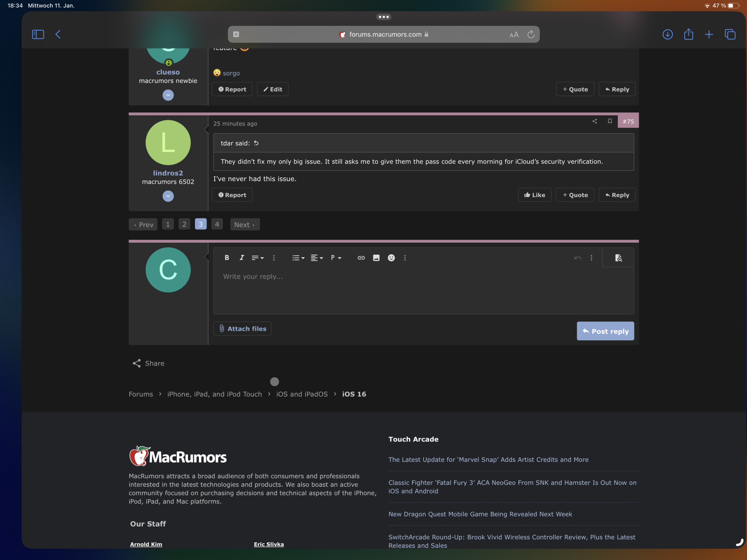This screenshot has height=560, width=747.
Task: Toggle bold in reply editor
Action: 227,258
